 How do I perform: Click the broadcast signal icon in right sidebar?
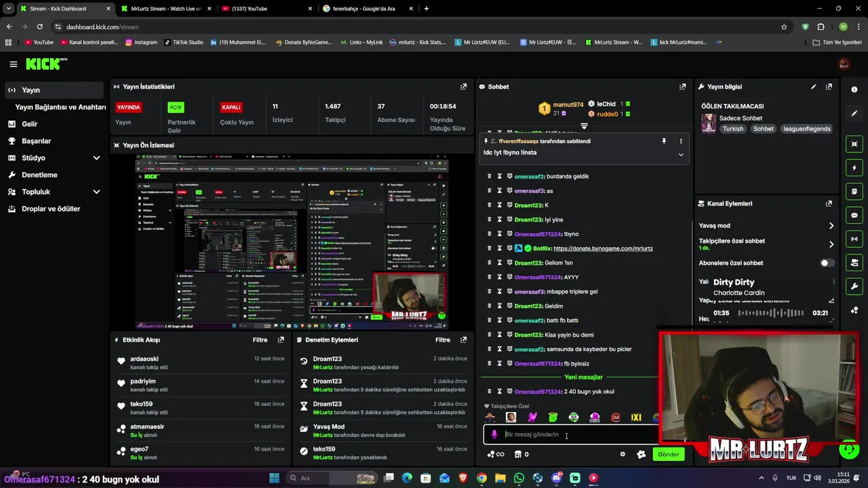tap(854, 239)
